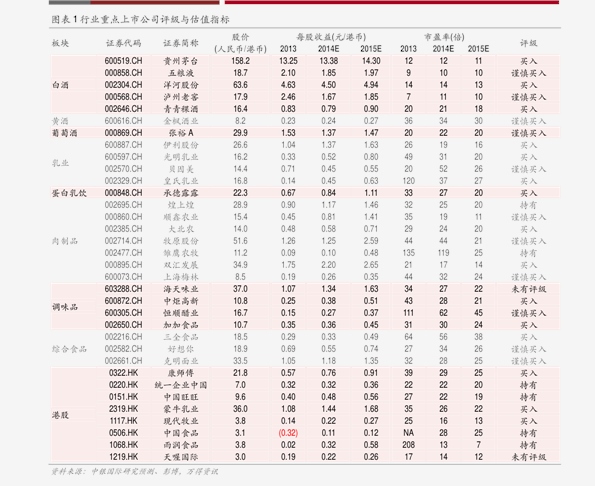Click stock code 000568.CH

[123, 97]
